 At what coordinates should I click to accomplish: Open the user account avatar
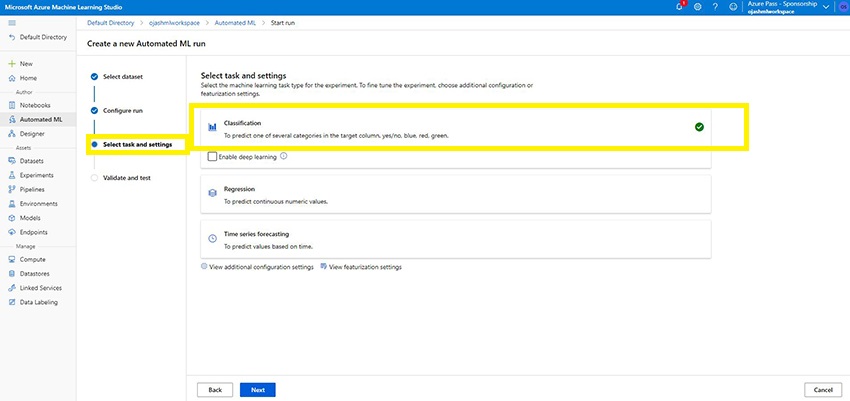click(x=843, y=7)
